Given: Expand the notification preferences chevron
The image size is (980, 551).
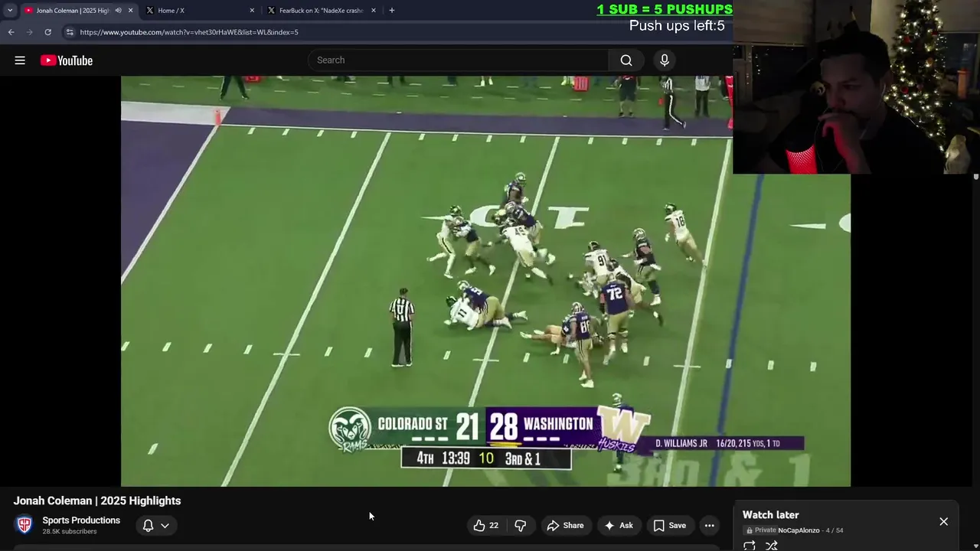Looking at the screenshot, I should click(165, 526).
